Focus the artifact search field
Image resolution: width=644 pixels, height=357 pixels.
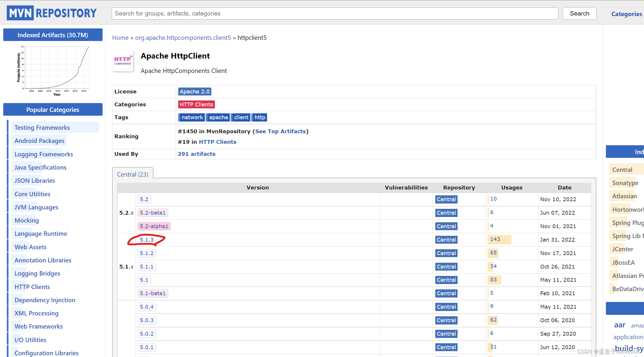335,13
